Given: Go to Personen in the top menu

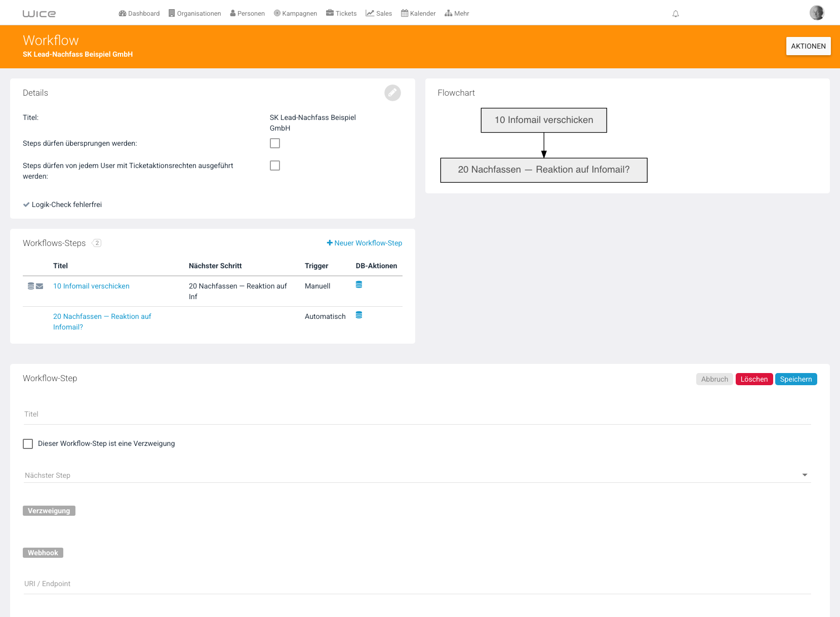Looking at the screenshot, I should click(248, 13).
